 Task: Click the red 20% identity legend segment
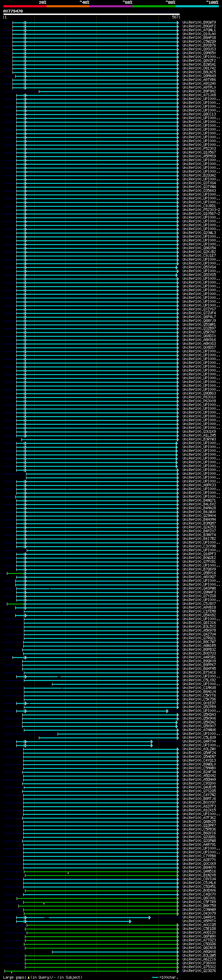tap(25, 6)
